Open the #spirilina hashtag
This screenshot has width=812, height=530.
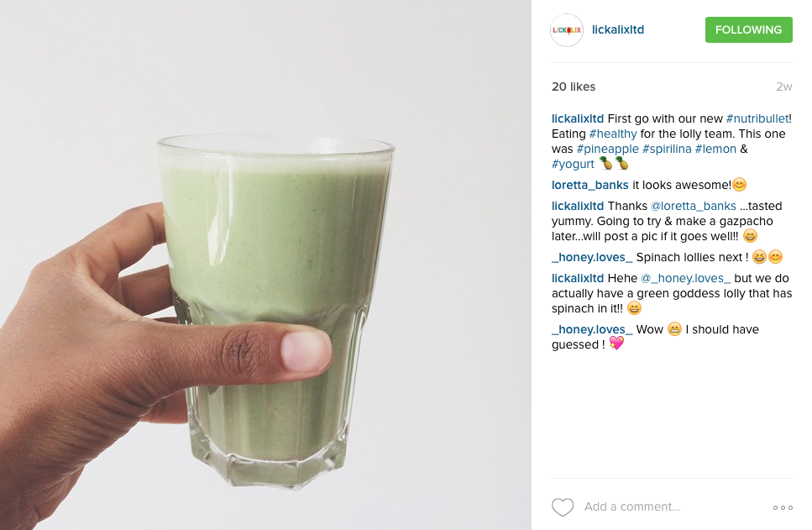click(x=667, y=149)
